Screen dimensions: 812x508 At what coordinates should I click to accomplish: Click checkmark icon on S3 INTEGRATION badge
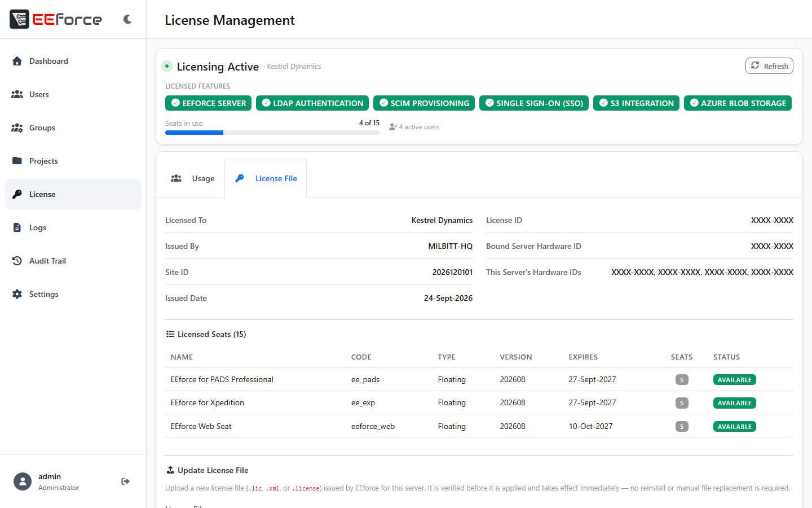[603, 103]
